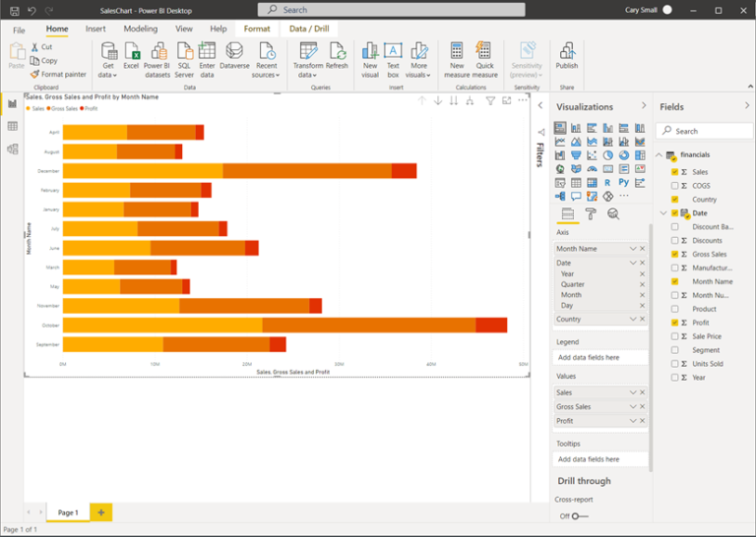Switch to Data view in the left sidebar
Viewport: 756px width, 537px height.
tap(13, 126)
